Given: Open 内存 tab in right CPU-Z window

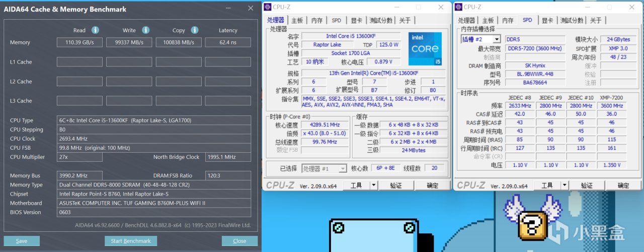Looking at the screenshot, I should point(508,20).
